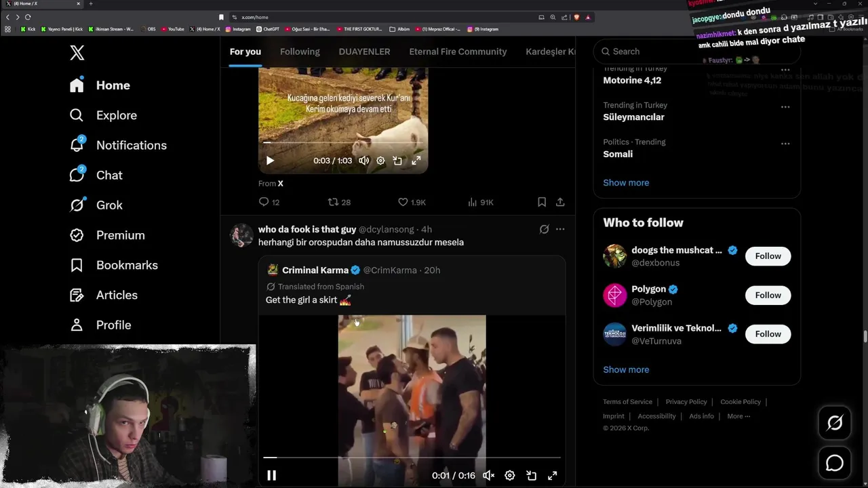Open settings gear on the fight video
The width and height of the screenshot is (868, 488).
510,476
